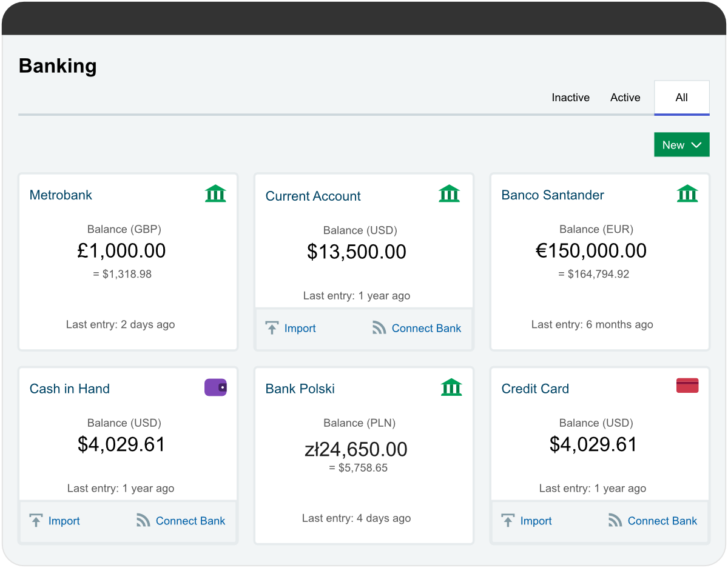Click the Balance (GBP) label
Viewport: 728px width, 568px height.
(x=124, y=229)
